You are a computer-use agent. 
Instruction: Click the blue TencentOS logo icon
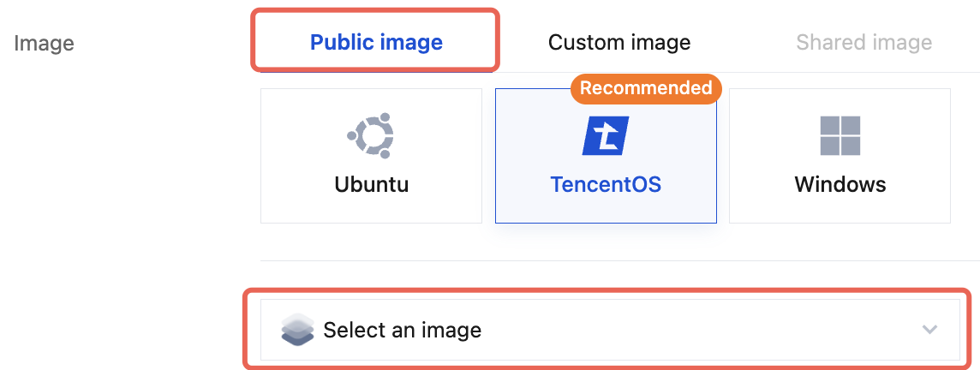pyautogui.click(x=606, y=135)
